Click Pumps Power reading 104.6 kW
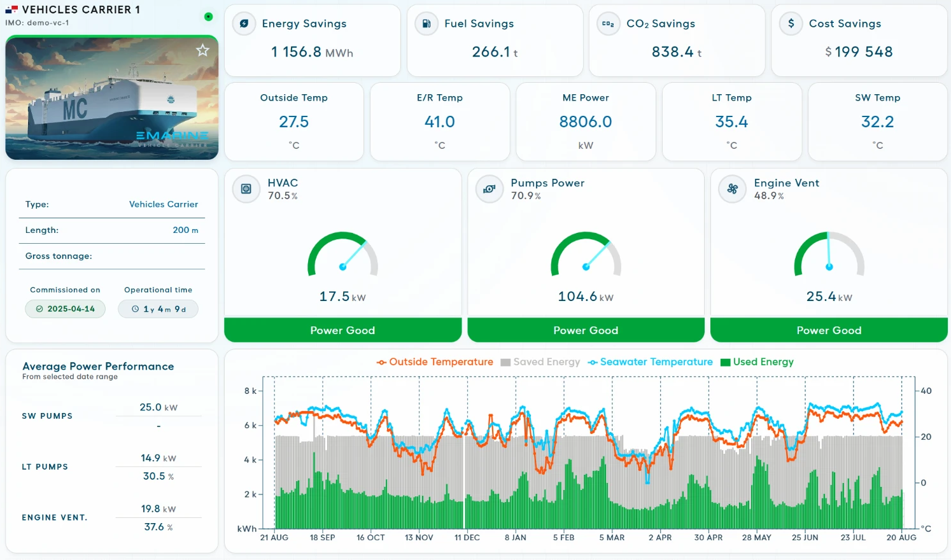Screen dimensions: 951x560 point(586,297)
